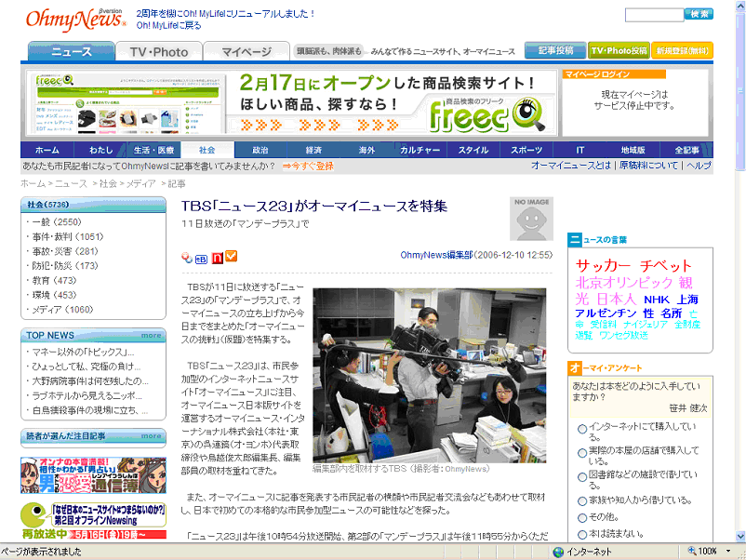Viewport: 746px width, 560px height.
Task: Click 'more' in 読者が選んだ注目記事 header
Action: pos(151,436)
